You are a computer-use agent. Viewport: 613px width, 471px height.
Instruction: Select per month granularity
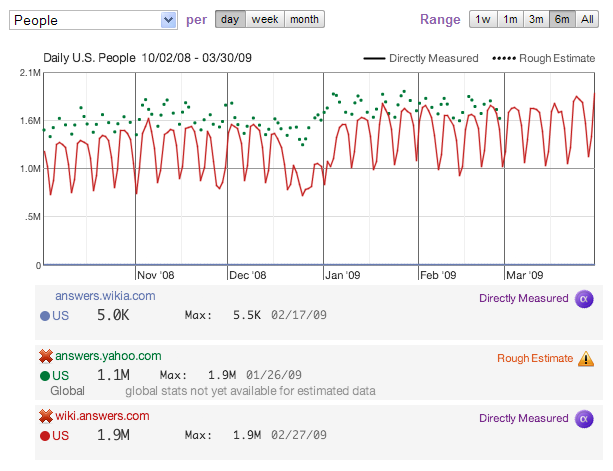[305, 19]
